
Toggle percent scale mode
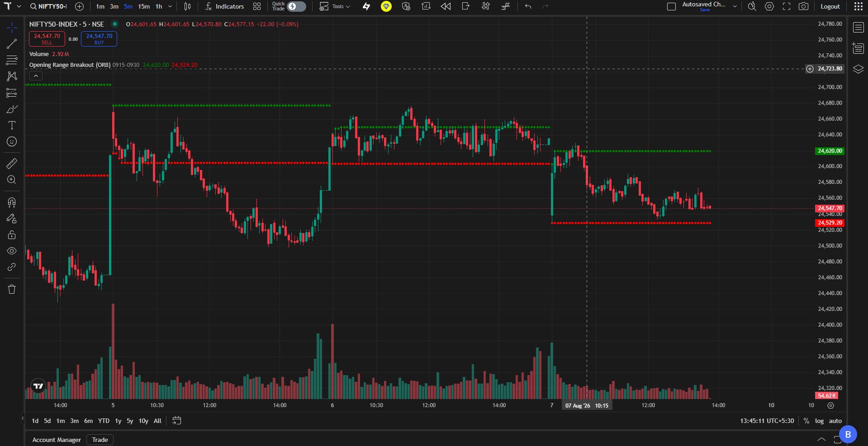(806, 421)
